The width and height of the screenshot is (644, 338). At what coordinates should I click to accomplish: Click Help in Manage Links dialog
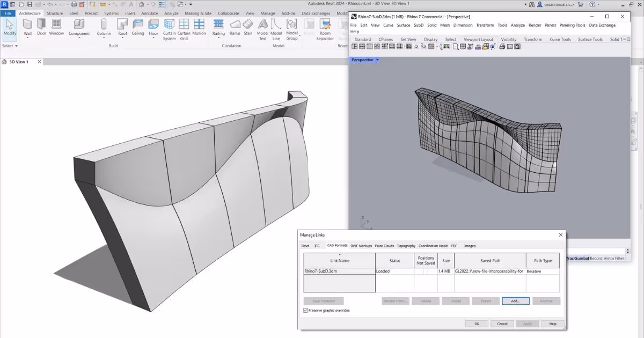click(x=553, y=324)
